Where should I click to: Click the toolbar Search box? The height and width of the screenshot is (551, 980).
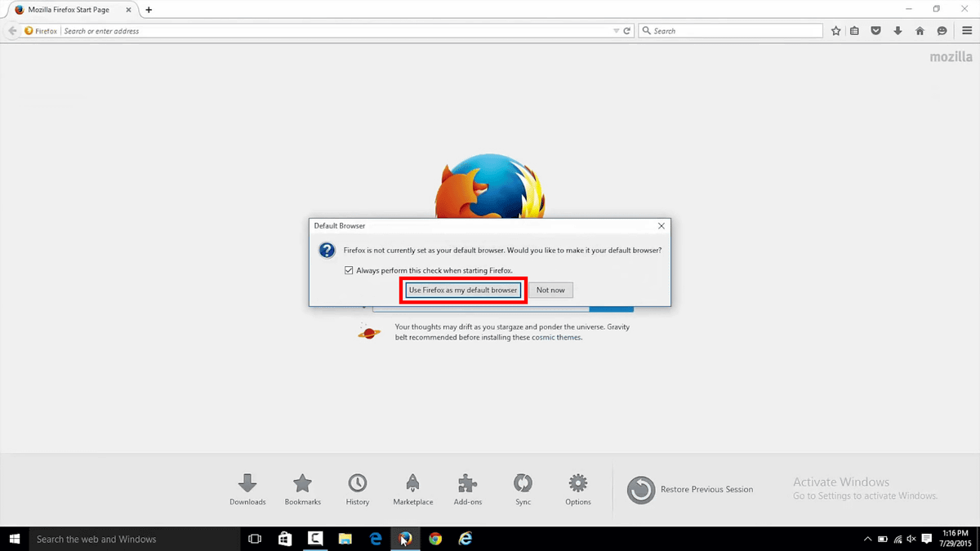point(731,31)
